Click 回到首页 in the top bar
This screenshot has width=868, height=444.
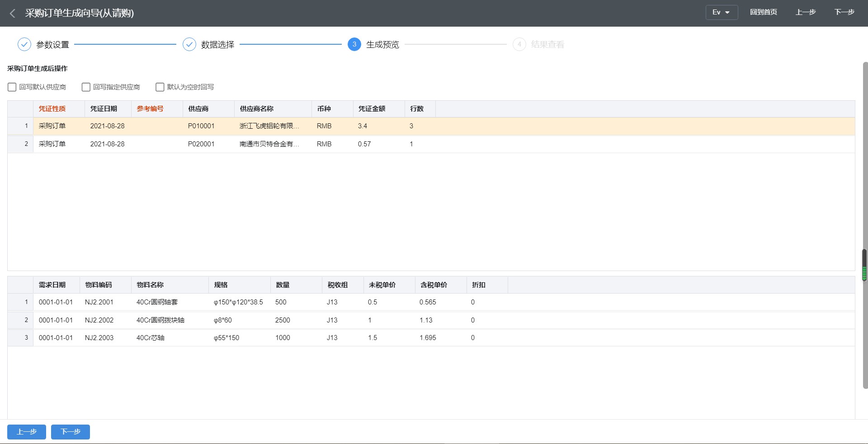point(764,13)
